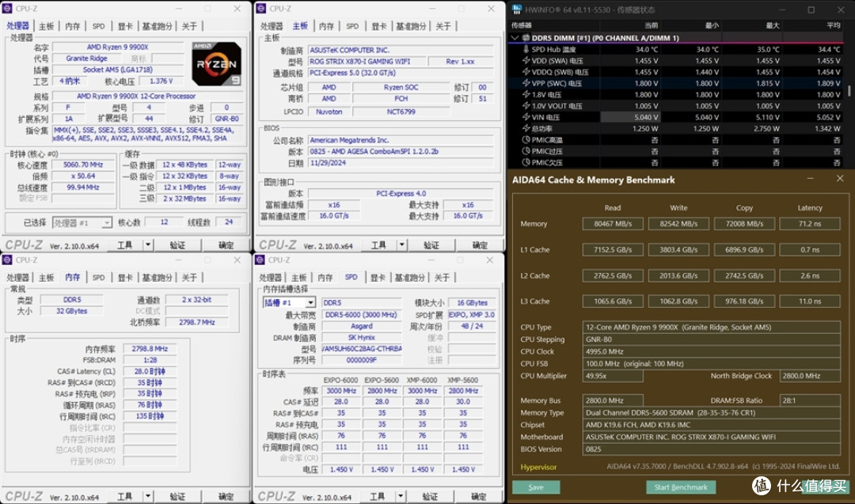Click the HWiNFO sensor list vertical scrollbar

(x=849, y=93)
